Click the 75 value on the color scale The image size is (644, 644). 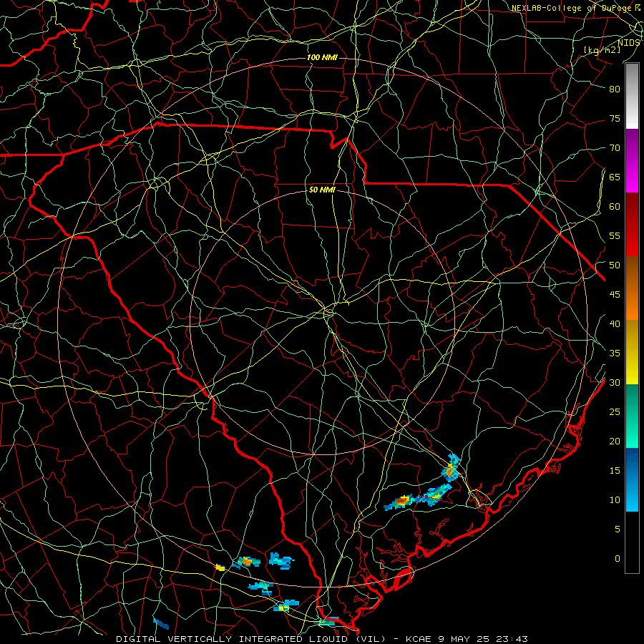click(x=615, y=119)
